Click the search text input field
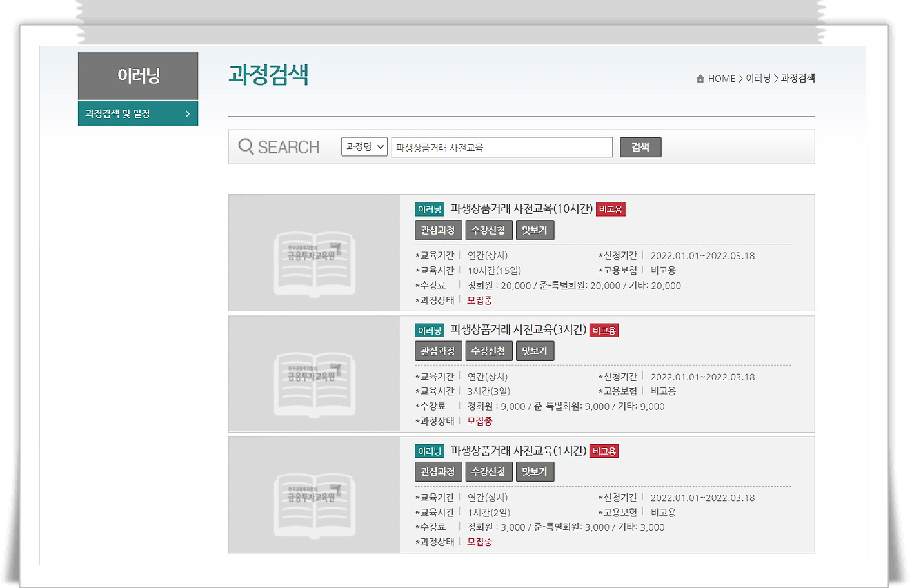The image size is (912, 588). pos(502,147)
